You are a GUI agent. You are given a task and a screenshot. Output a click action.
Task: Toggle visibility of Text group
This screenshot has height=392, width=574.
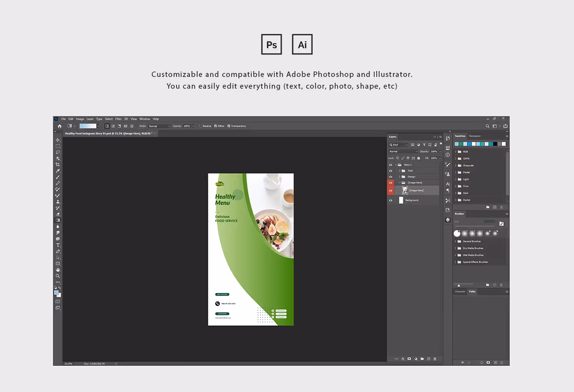(x=391, y=171)
